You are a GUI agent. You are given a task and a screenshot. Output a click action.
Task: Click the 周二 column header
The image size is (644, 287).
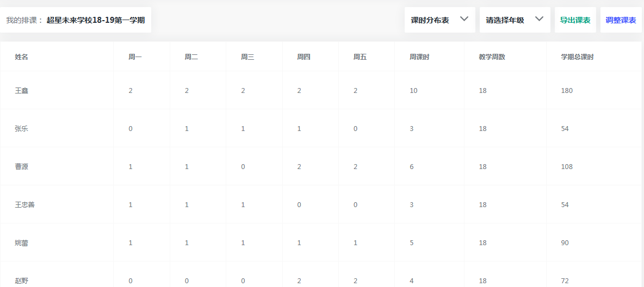tap(191, 57)
